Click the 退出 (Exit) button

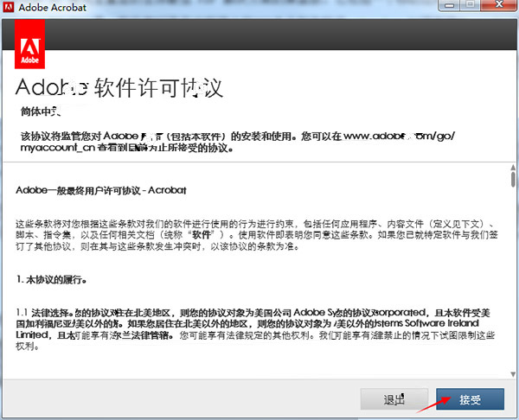[394, 399]
